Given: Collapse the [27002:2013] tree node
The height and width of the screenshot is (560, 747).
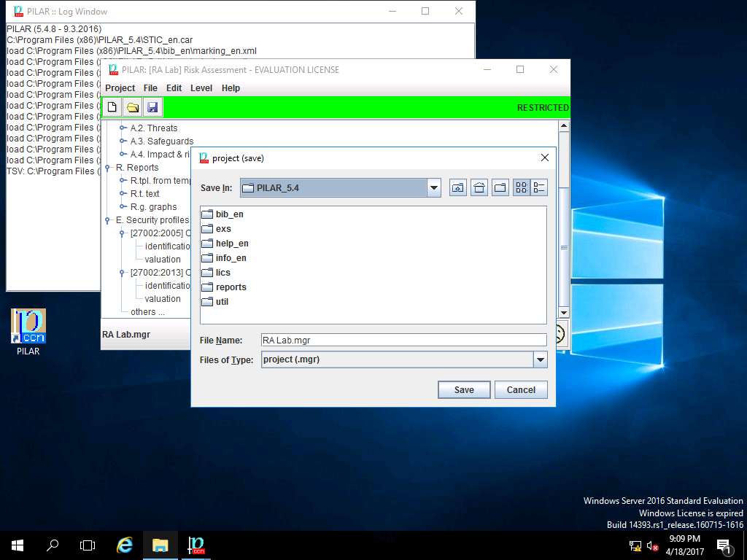Looking at the screenshot, I should (123, 273).
